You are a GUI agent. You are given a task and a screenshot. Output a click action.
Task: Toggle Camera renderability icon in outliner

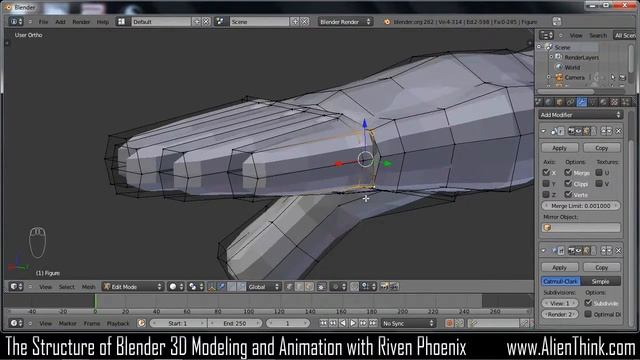click(622, 77)
